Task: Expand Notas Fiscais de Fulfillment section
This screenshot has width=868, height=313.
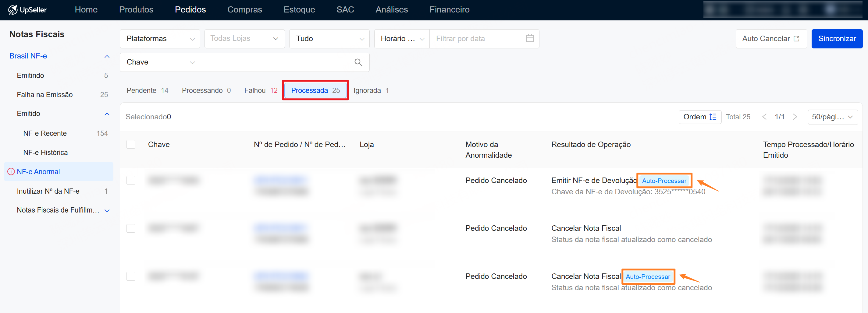Action: coord(107,210)
